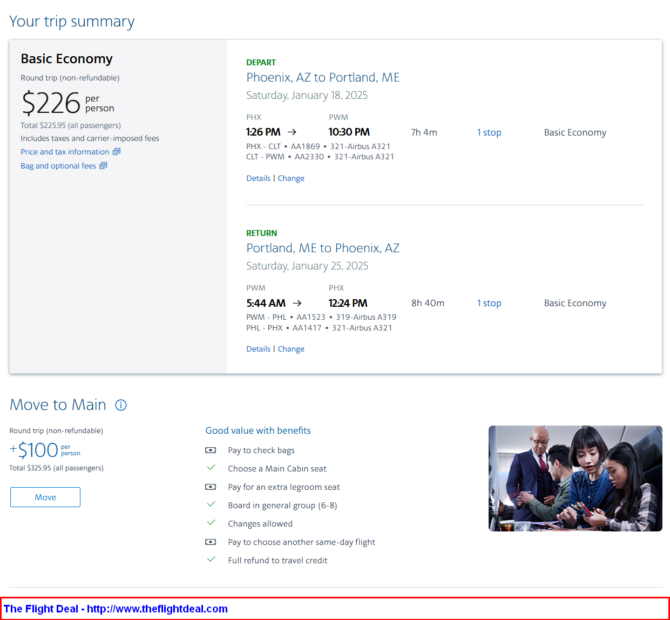Click the external-link icon beside Price and tax information
Image resolution: width=670 pixels, height=620 pixels.
click(x=116, y=152)
